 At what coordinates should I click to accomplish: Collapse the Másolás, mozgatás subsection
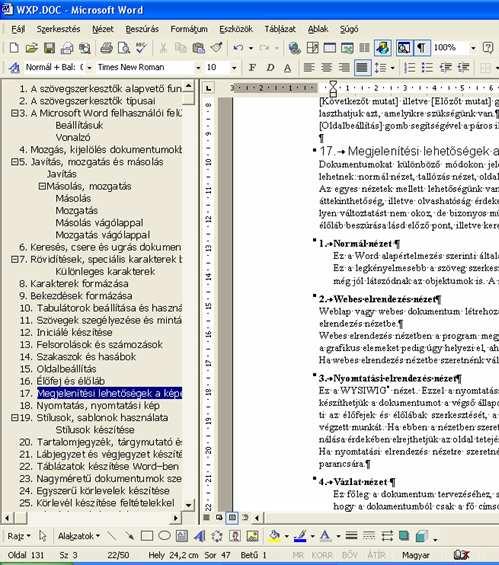(x=42, y=186)
